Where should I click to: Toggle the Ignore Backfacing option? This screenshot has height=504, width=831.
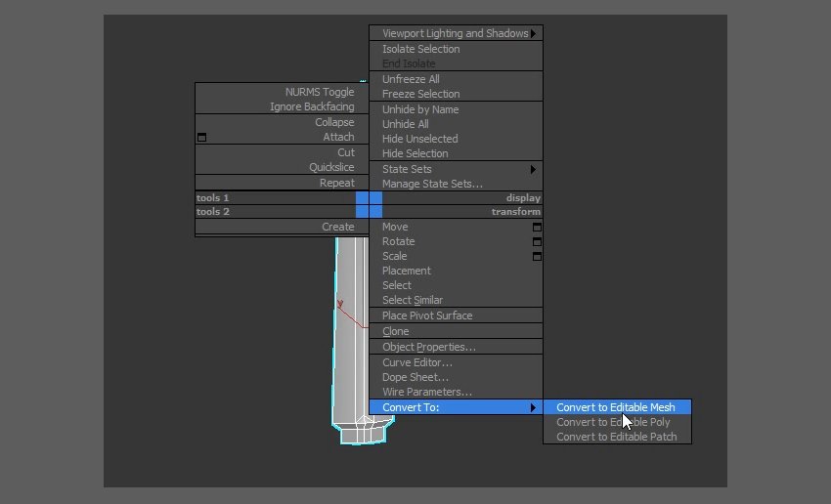click(x=312, y=106)
